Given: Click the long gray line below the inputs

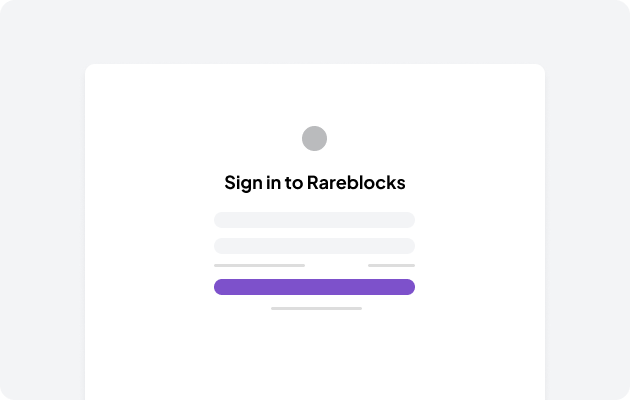Looking at the screenshot, I should [x=259, y=265].
